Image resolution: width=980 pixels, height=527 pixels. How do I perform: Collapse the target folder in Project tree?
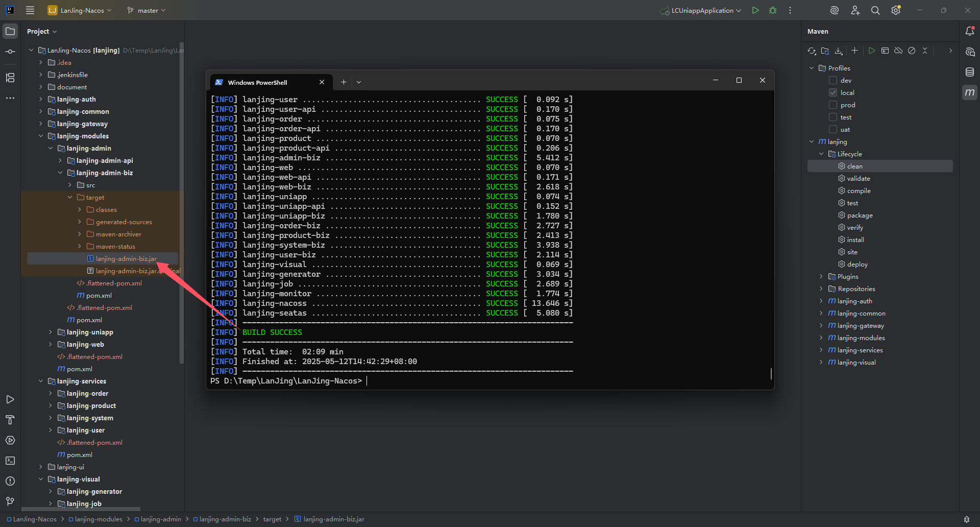pyautogui.click(x=70, y=197)
